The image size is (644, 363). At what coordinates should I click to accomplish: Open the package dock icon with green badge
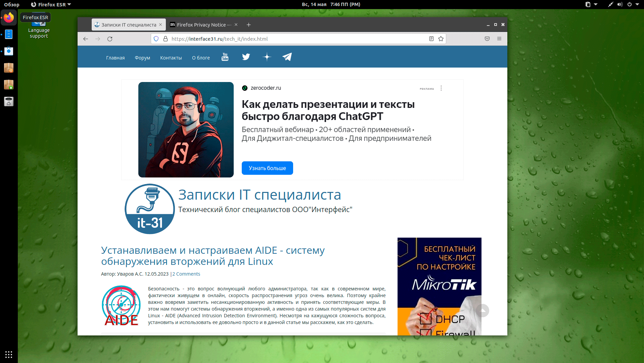(x=9, y=85)
